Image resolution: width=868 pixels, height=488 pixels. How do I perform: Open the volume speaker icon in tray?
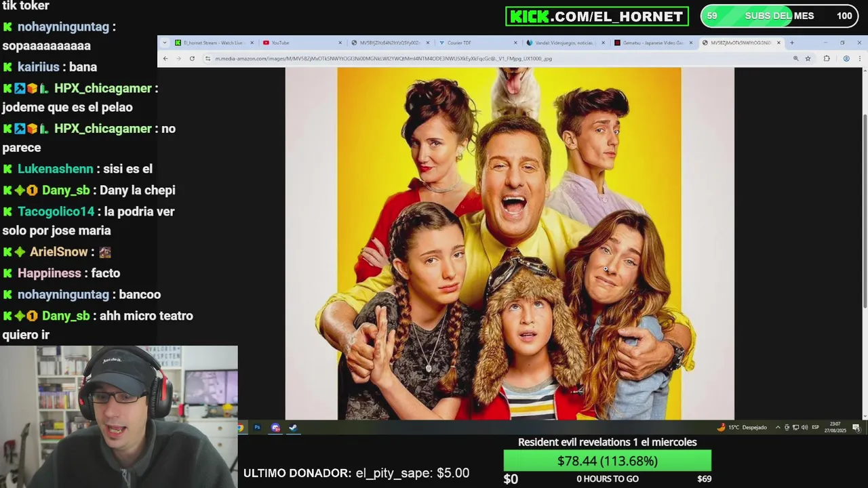tap(804, 428)
